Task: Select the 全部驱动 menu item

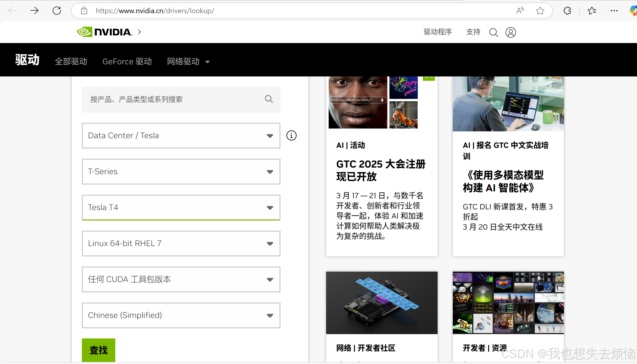Action: [x=71, y=62]
